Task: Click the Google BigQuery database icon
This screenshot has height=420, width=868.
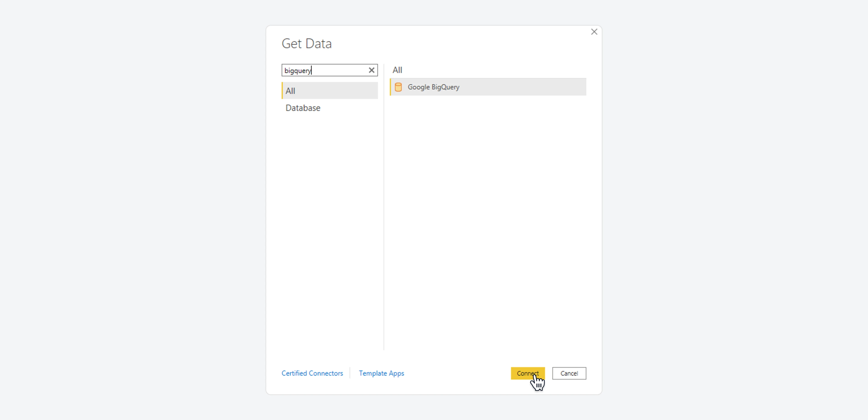Action: tap(398, 87)
